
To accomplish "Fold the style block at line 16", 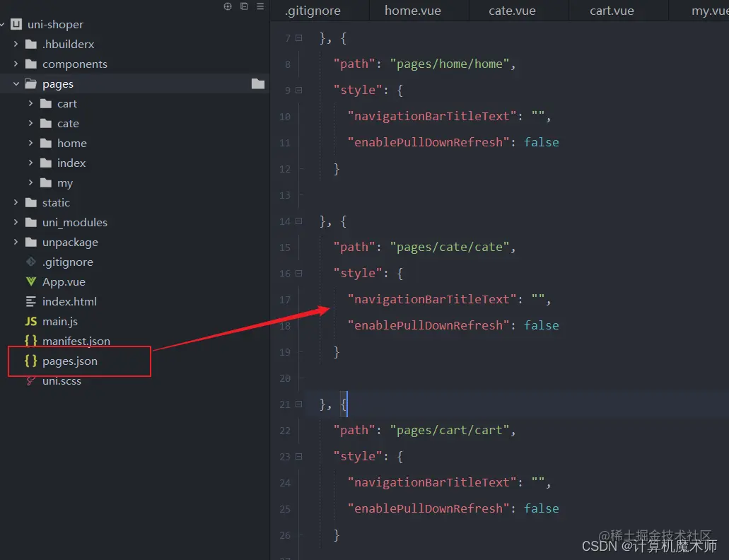I will pos(299,273).
